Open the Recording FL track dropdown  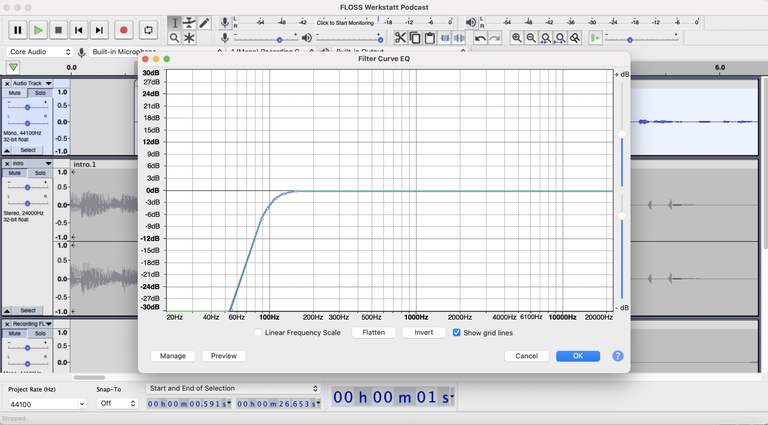point(32,324)
